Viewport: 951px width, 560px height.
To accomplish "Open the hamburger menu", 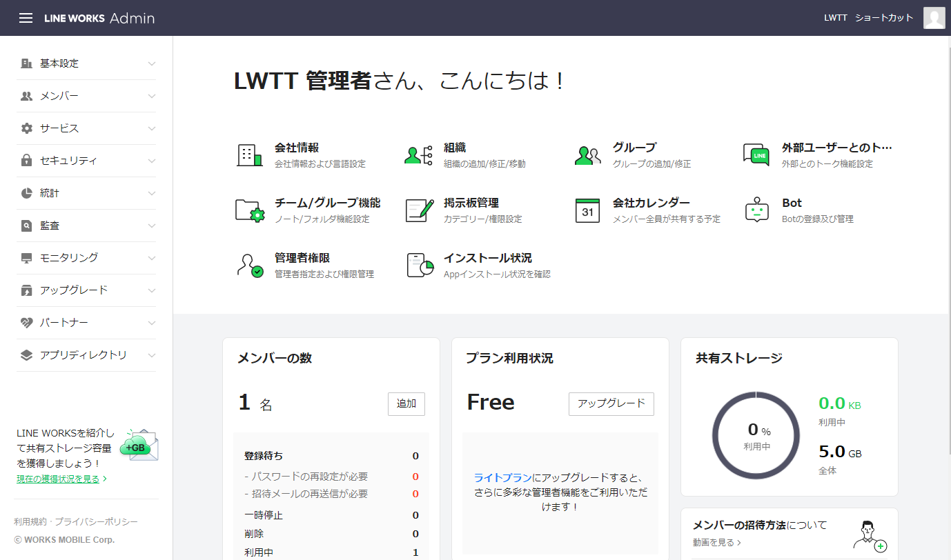I will (26, 18).
